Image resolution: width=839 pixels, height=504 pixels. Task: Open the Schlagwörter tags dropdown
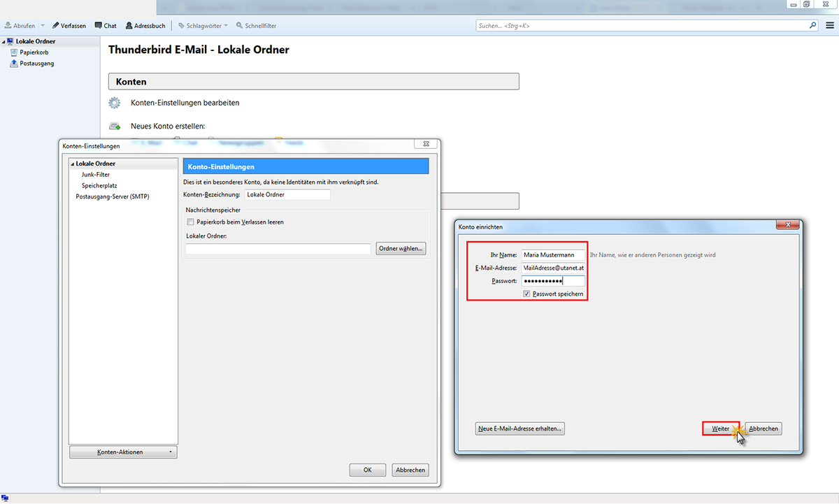tap(203, 26)
